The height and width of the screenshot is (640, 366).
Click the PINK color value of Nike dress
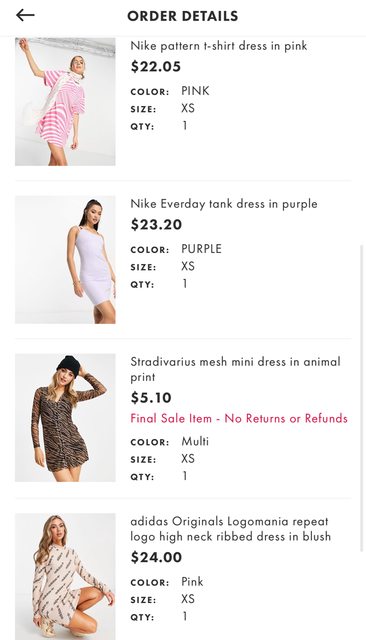tap(195, 91)
